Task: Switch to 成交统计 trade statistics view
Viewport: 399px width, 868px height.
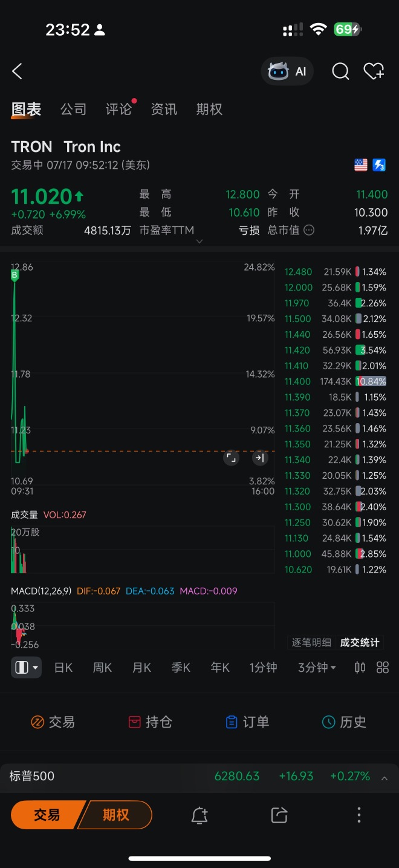Action: coord(360,643)
